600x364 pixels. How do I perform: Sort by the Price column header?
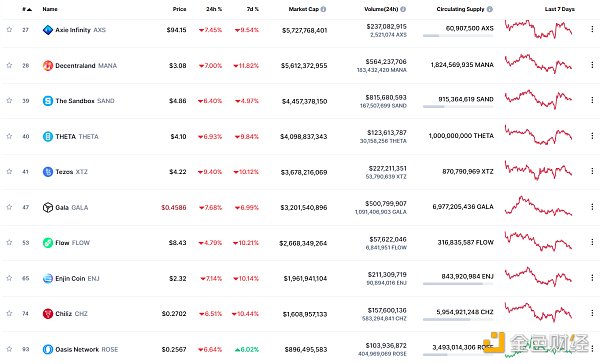[179, 9]
